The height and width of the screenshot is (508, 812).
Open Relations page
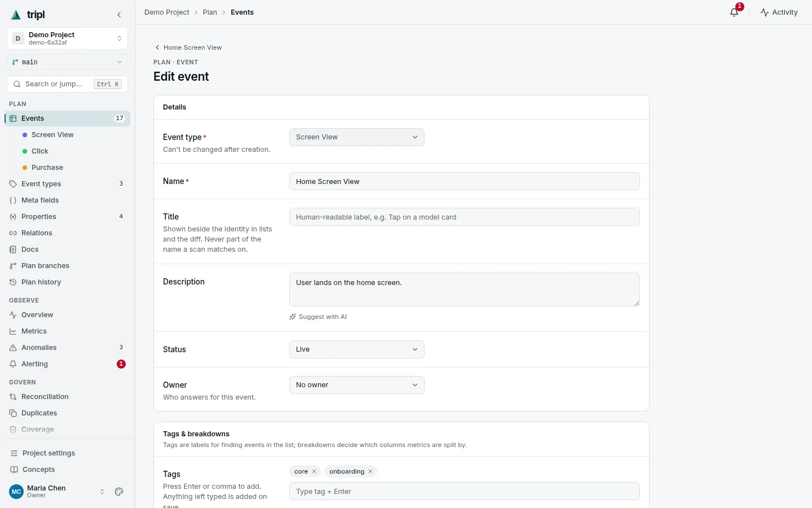tap(67, 233)
